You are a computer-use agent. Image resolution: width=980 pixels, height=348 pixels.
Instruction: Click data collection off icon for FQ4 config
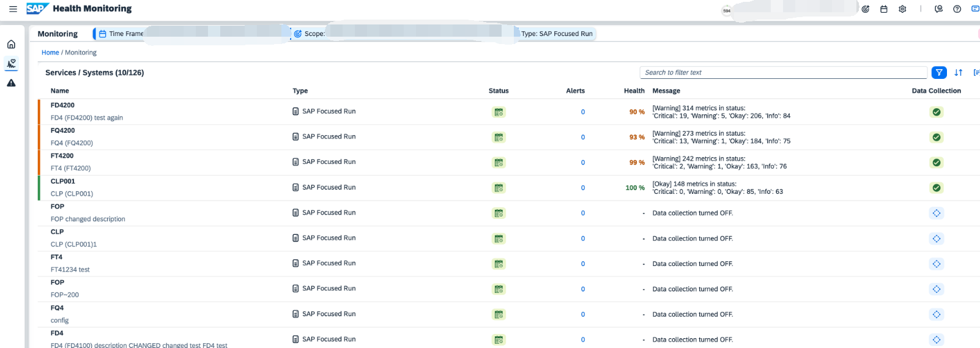click(x=937, y=314)
